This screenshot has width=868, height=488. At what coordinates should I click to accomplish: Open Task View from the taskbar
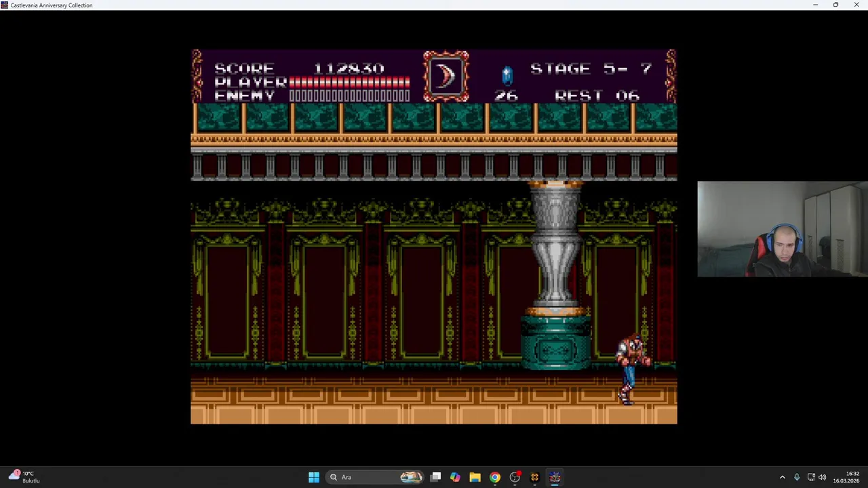[x=435, y=477]
